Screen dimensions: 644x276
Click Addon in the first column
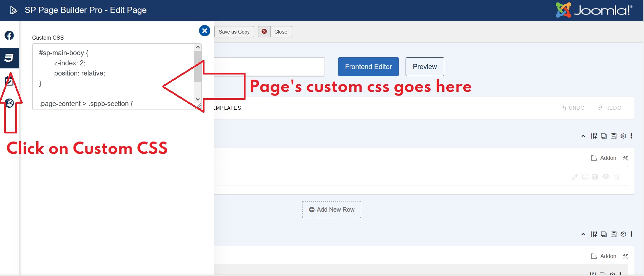(604, 158)
